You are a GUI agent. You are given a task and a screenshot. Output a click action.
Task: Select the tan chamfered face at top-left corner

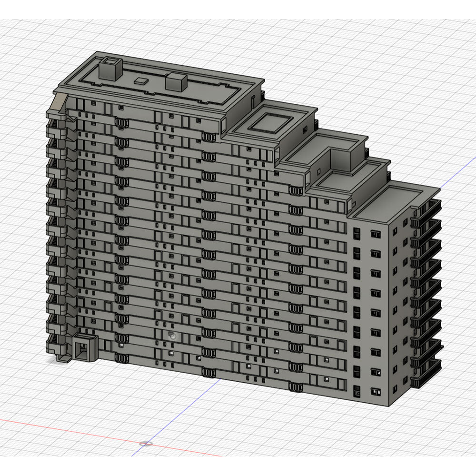59,102
